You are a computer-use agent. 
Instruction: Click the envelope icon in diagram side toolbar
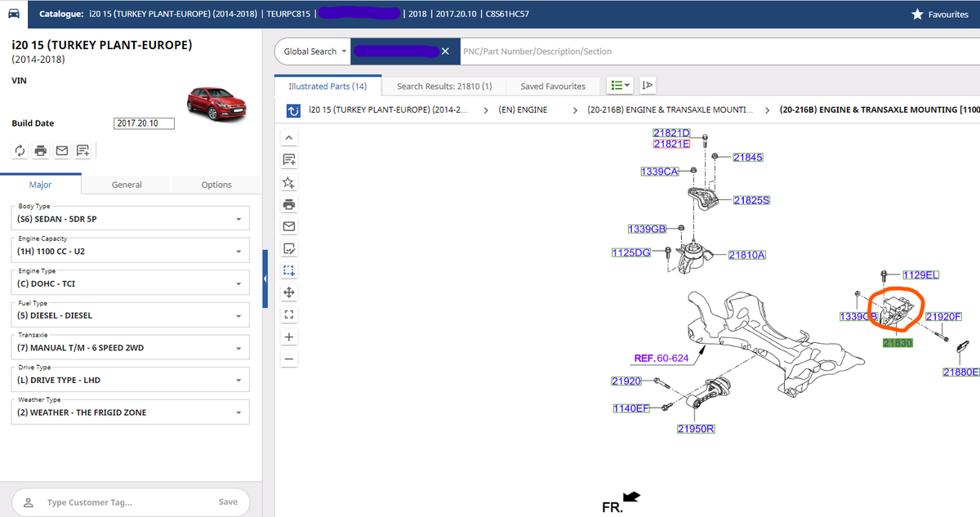pos(288,226)
